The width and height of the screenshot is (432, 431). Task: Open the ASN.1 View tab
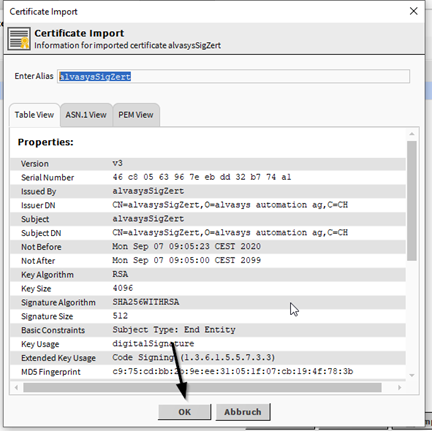point(86,115)
